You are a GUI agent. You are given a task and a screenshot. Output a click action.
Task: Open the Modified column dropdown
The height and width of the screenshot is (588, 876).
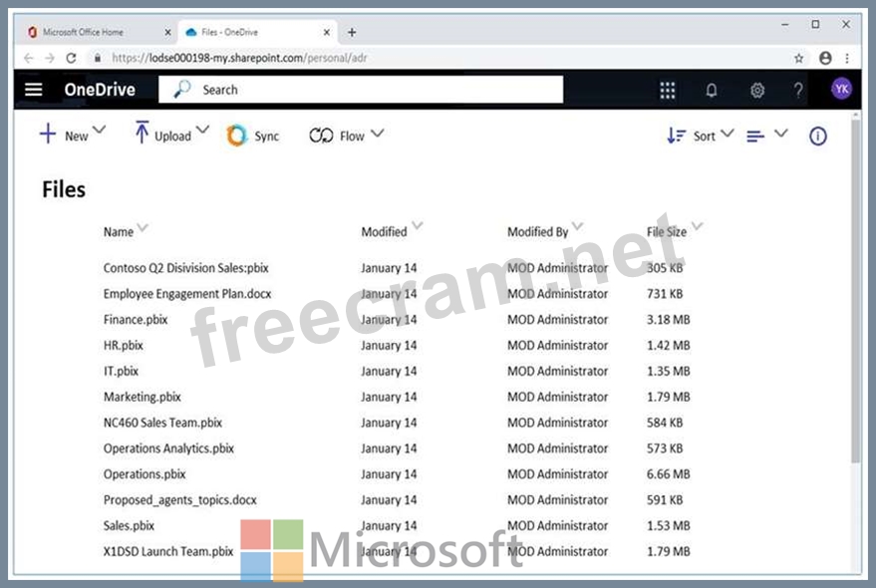418,226
